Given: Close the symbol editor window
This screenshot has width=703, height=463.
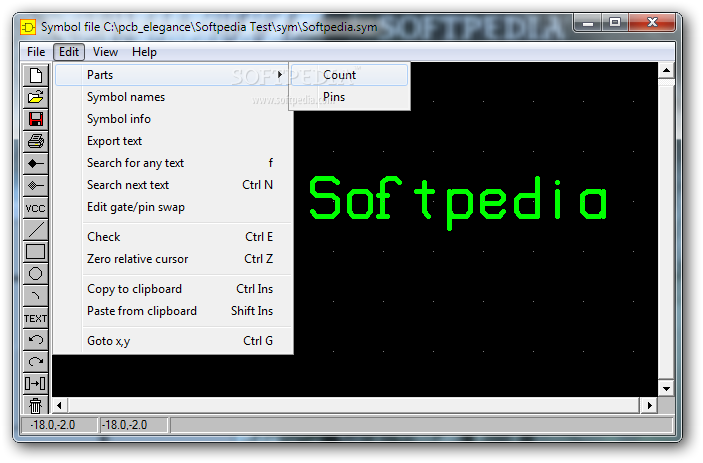Looking at the screenshot, I should (652, 23).
